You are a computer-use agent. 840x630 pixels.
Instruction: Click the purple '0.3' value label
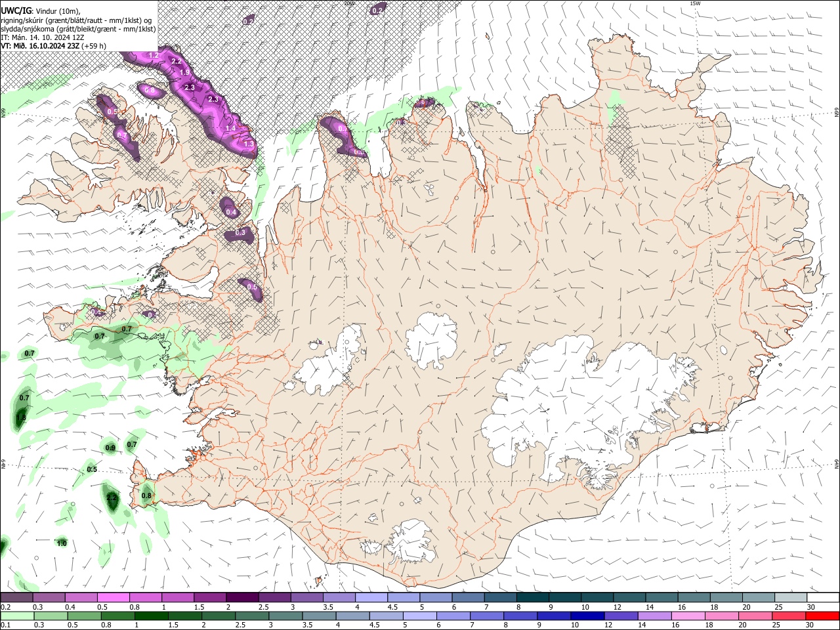(x=240, y=232)
